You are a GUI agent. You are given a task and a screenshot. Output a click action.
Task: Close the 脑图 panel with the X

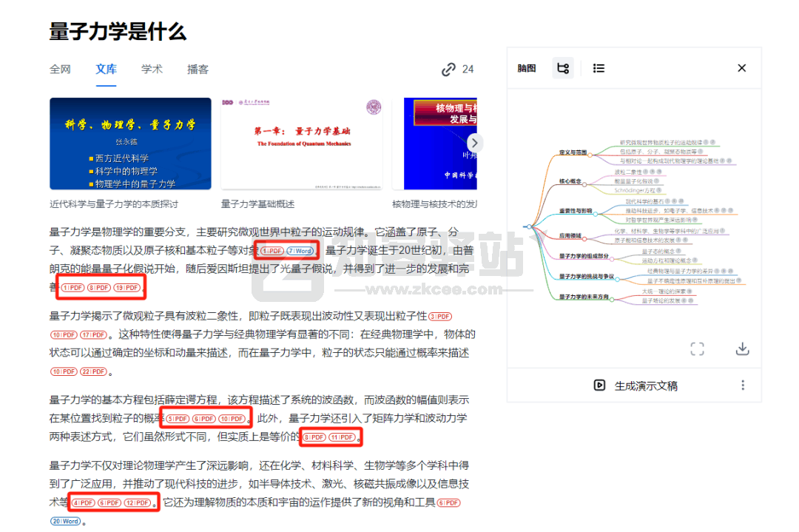(x=741, y=67)
